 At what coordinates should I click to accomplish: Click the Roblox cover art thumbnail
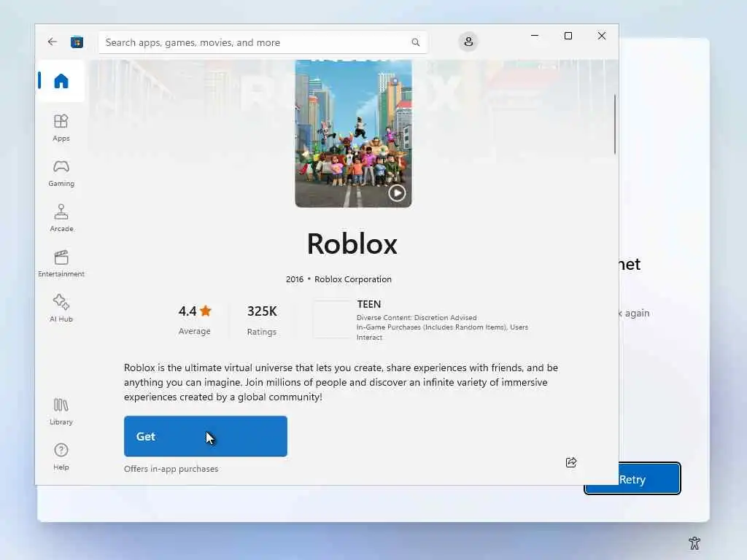coord(353,134)
